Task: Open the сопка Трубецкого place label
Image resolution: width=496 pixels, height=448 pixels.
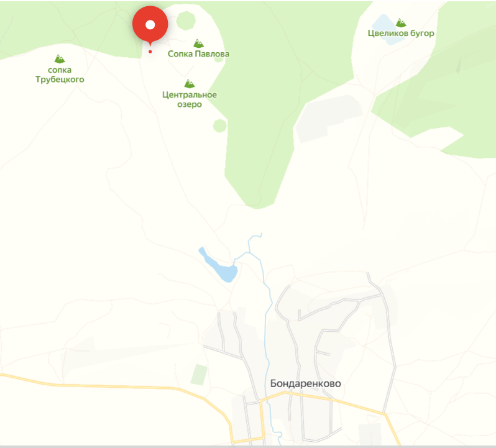Action: pyautogui.click(x=60, y=75)
